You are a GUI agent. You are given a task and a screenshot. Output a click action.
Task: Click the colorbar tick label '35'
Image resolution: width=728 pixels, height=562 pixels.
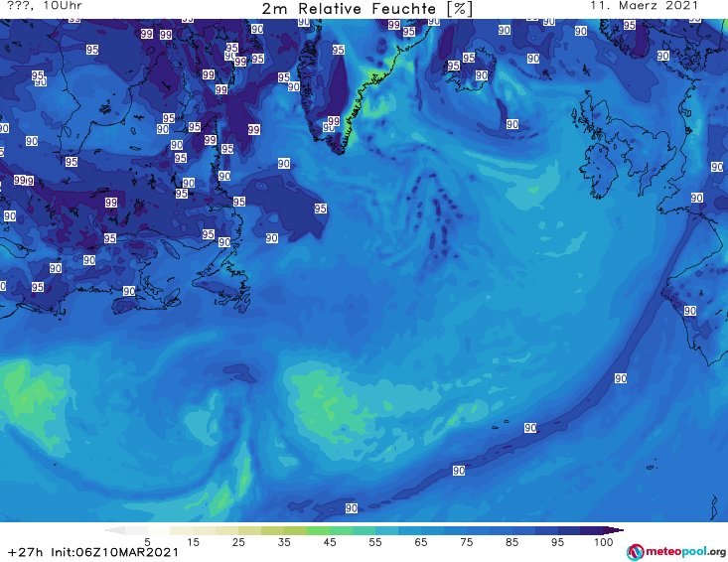click(x=284, y=541)
